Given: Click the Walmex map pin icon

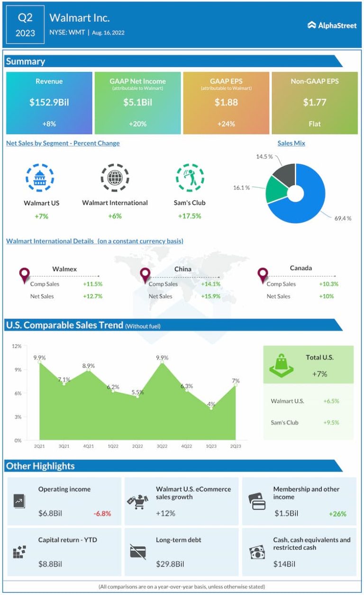Looking at the screenshot, I should point(24,275).
